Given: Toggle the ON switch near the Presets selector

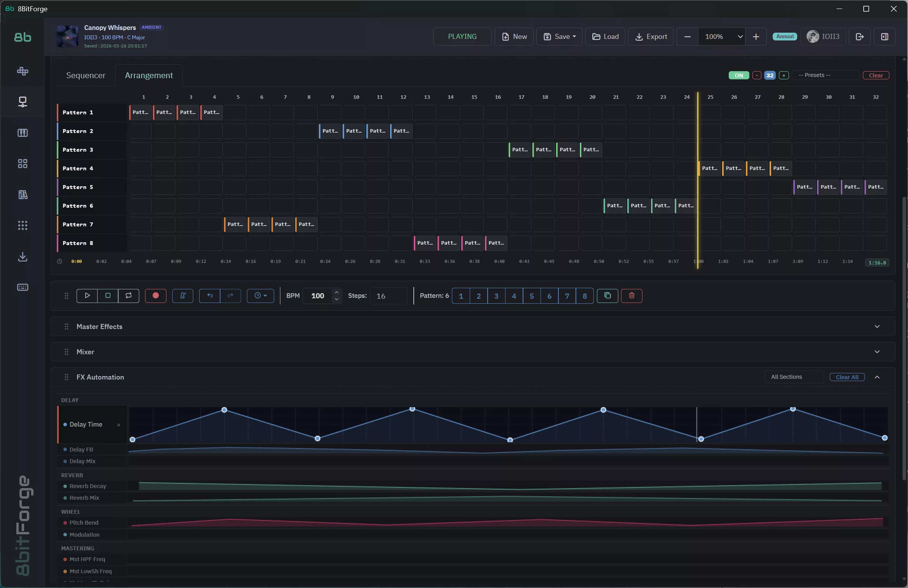Looking at the screenshot, I should click(738, 75).
